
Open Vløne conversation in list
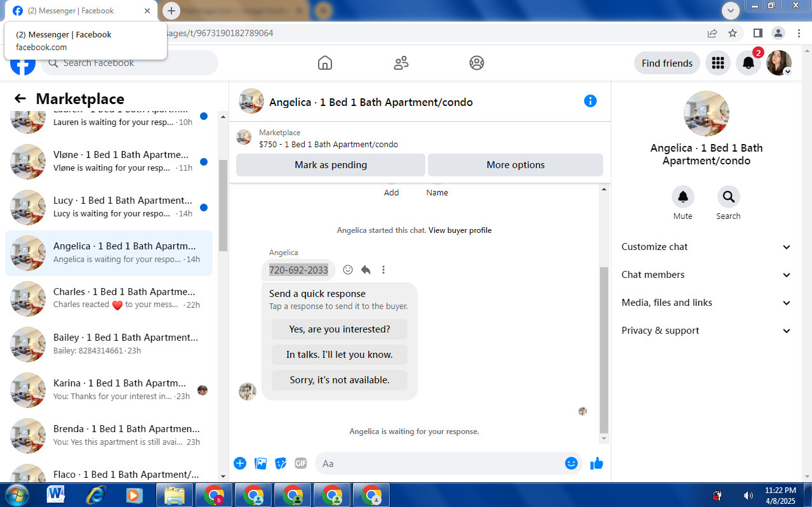click(x=109, y=161)
